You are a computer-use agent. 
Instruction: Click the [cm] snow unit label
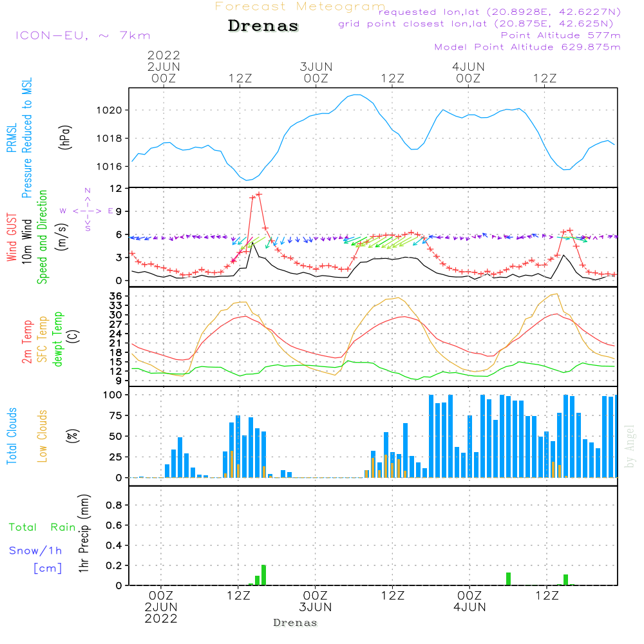click(x=48, y=569)
